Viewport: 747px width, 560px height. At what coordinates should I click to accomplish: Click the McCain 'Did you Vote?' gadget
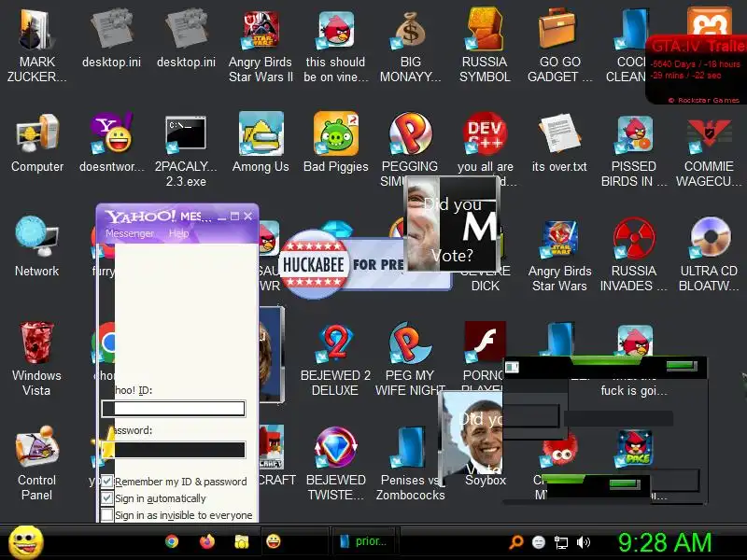tap(452, 225)
